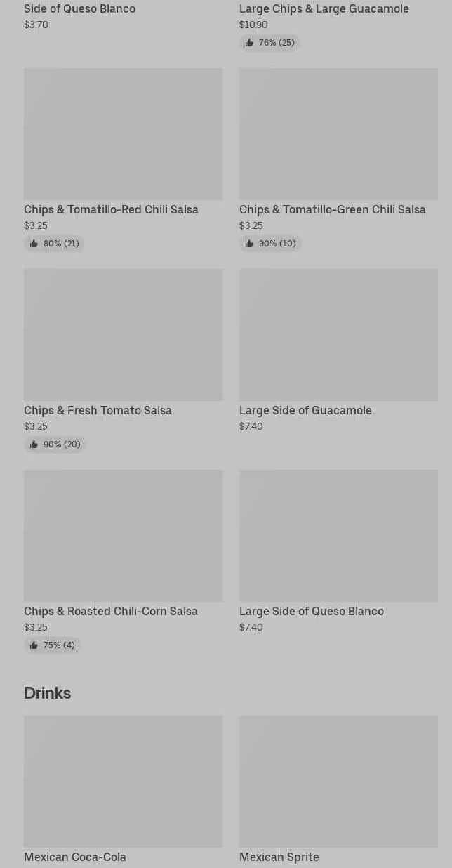Open Chips & Tomatillo-Green Chili Salsa photo
Image resolution: width=452 pixels, height=868 pixels.
point(338,133)
